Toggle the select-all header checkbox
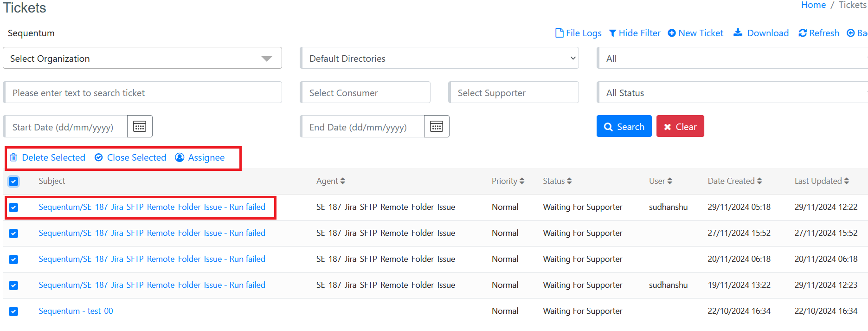Image resolution: width=868 pixels, height=331 pixels. click(x=13, y=182)
